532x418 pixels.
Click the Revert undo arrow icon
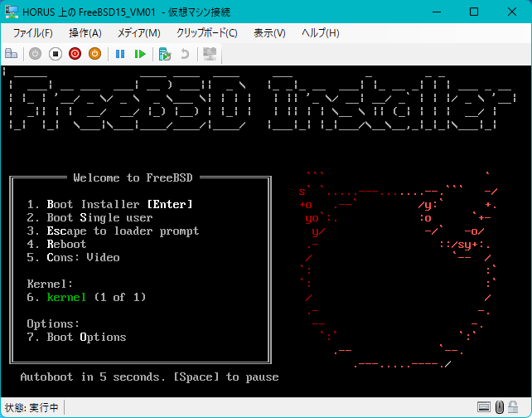click(185, 54)
